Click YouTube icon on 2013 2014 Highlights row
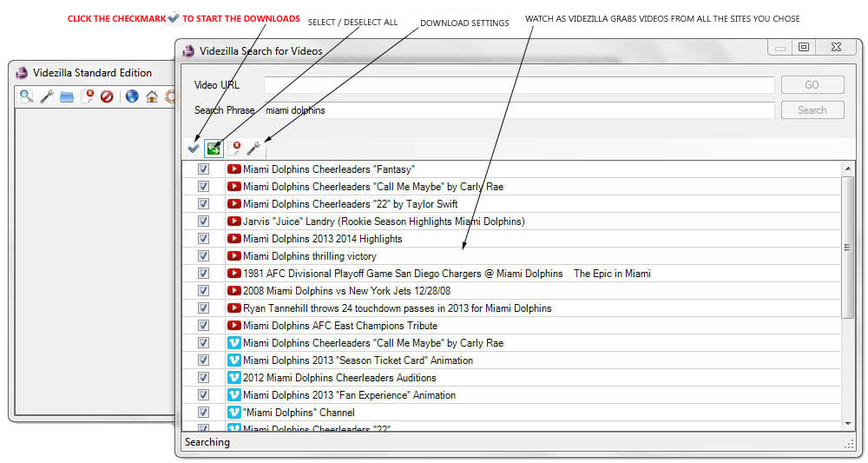The image size is (868, 463). pos(234,239)
